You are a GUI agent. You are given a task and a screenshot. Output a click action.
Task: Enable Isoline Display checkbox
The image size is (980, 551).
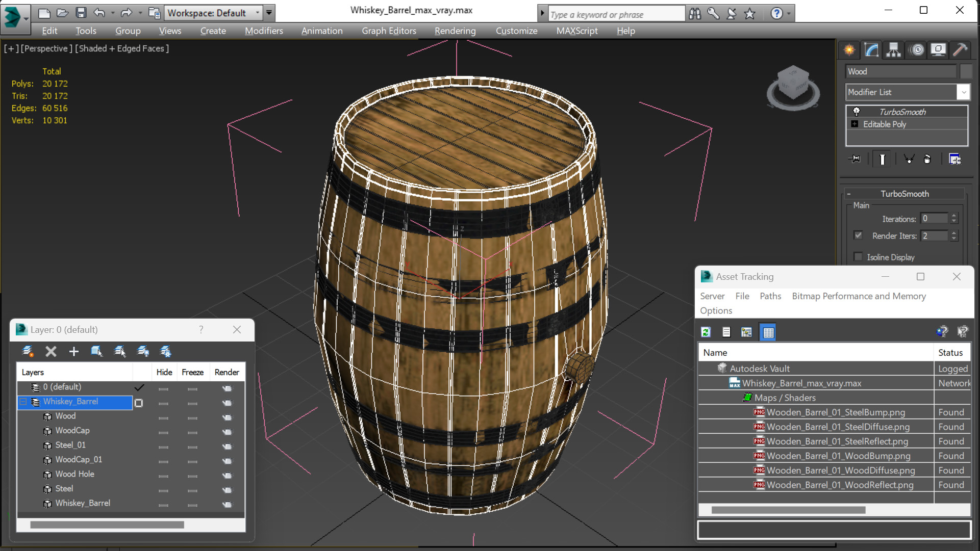click(858, 257)
